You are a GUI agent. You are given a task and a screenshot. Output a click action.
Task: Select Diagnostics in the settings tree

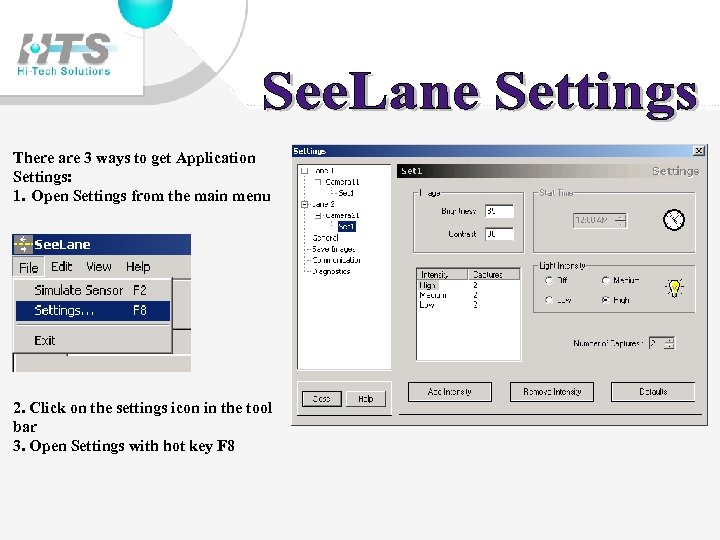(331, 271)
